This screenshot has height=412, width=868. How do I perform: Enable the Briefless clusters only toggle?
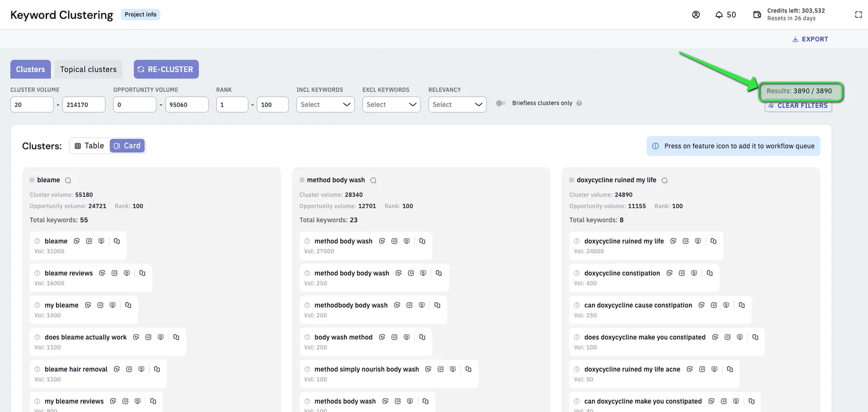click(501, 103)
